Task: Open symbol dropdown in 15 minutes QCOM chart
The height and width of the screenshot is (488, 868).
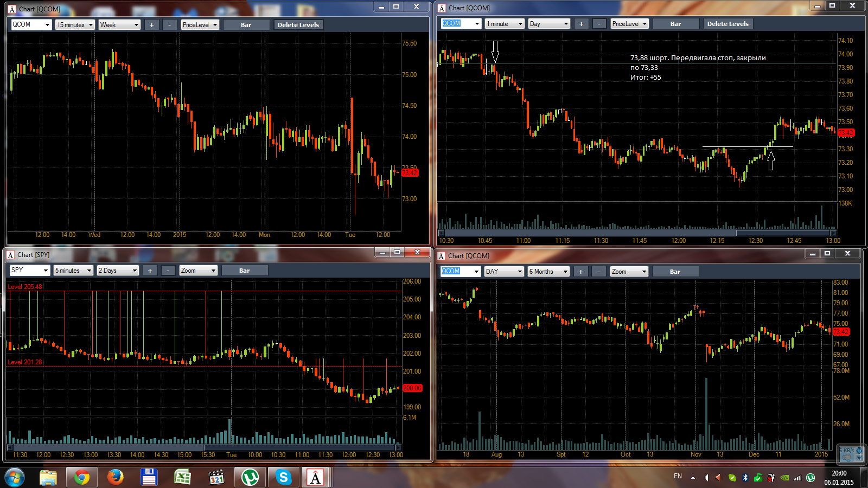Action: pos(47,25)
